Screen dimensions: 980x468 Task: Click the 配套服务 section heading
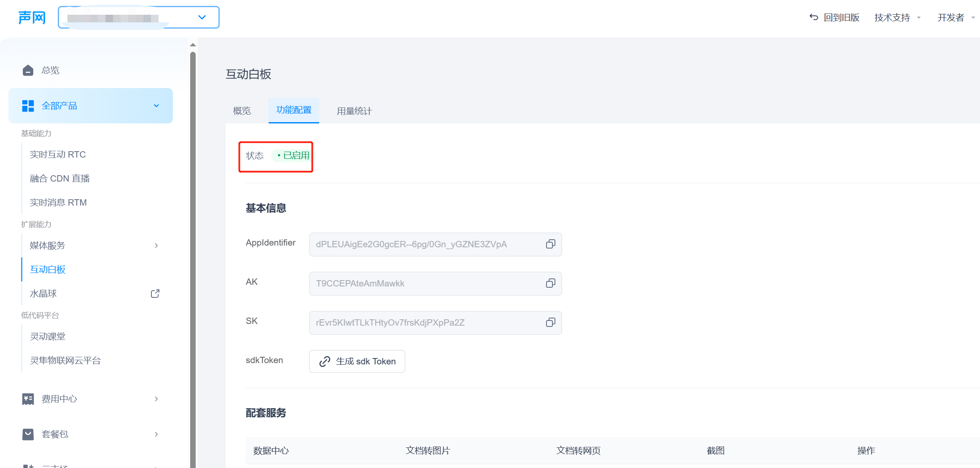click(x=266, y=413)
